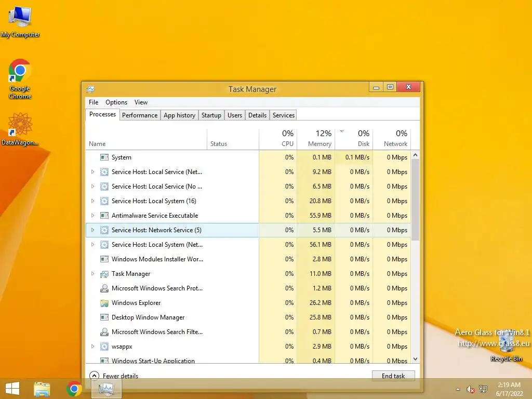Select Desktop Window Manager row

click(248, 317)
